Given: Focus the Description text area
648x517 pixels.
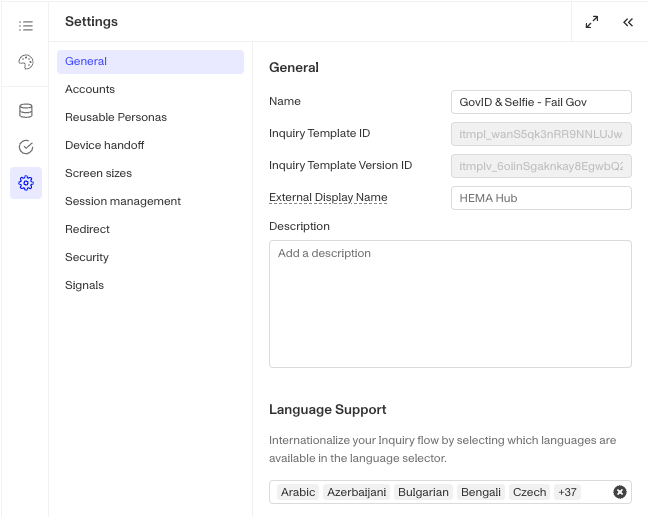Looking at the screenshot, I should pyautogui.click(x=450, y=304).
